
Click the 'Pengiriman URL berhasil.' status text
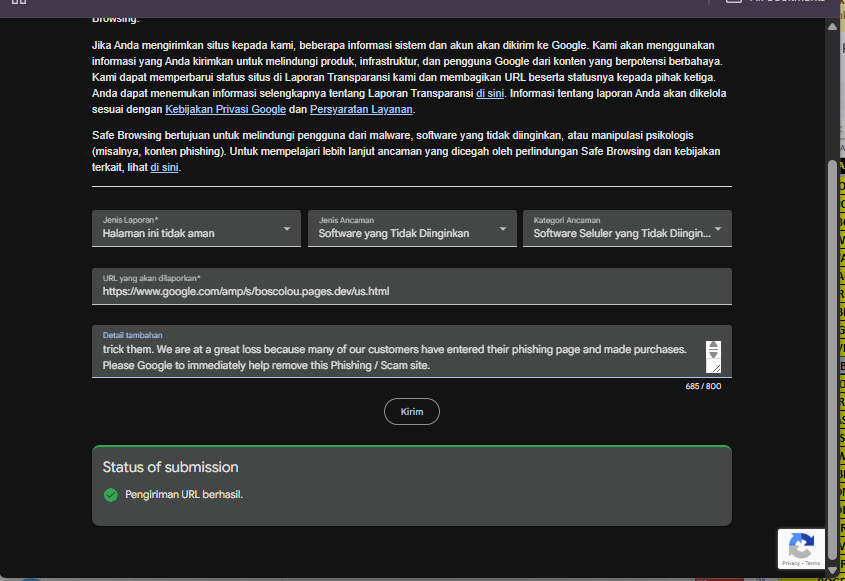tap(184, 495)
